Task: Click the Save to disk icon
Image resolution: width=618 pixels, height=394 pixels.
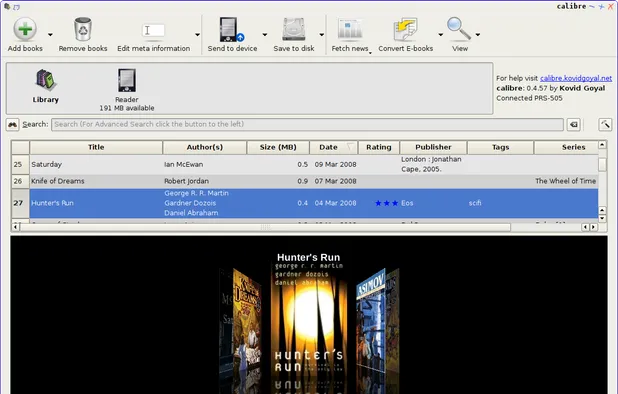Action: point(294,29)
